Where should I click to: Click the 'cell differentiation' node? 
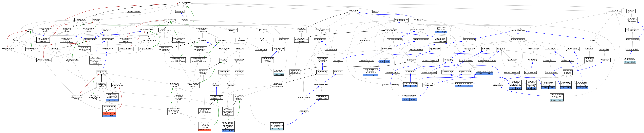tap(320, 40)
